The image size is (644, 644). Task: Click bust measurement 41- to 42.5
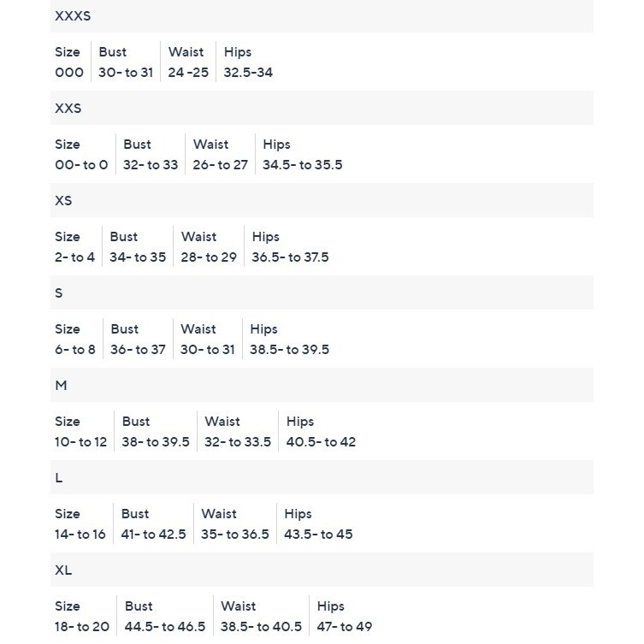pyautogui.click(x=153, y=535)
